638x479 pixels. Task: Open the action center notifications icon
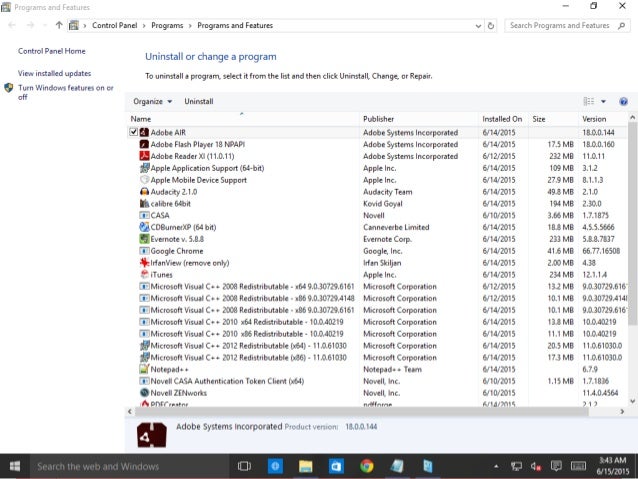(x=556, y=466)
